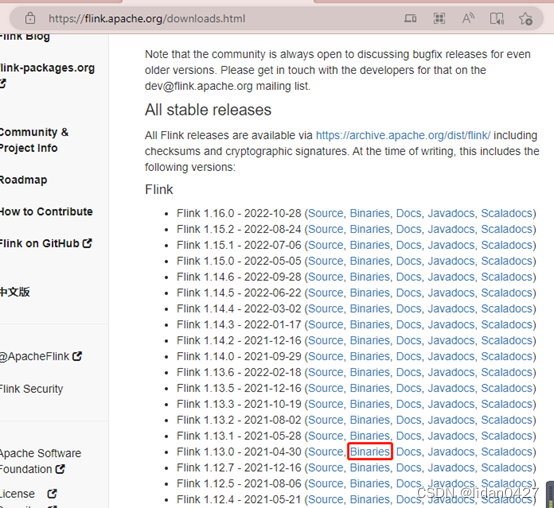
Task: Open Binaries for Flink 1.14.0
Action: (x=370, y=356)
